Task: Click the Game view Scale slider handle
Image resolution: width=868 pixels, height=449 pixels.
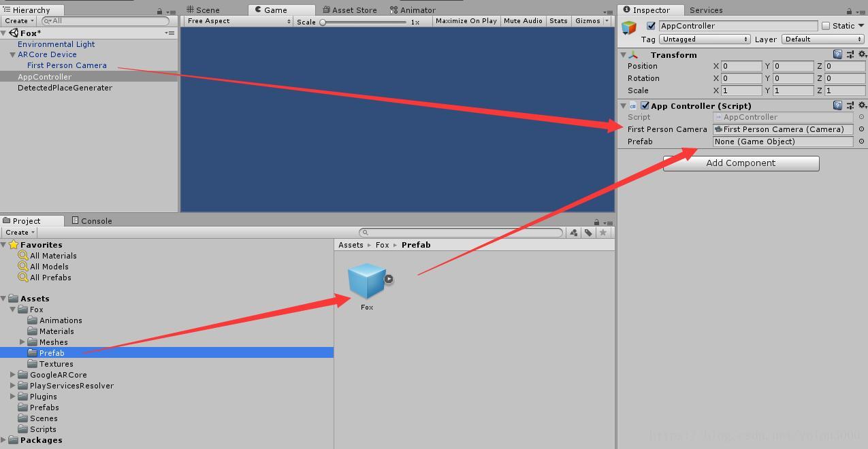Action: click(x=323, y=22)
